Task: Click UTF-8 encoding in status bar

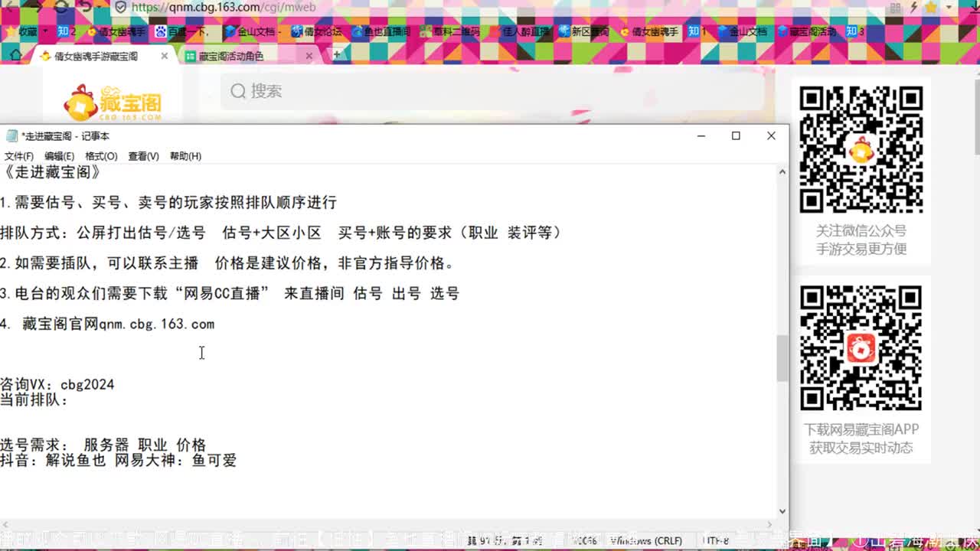Action: (717, 540)
